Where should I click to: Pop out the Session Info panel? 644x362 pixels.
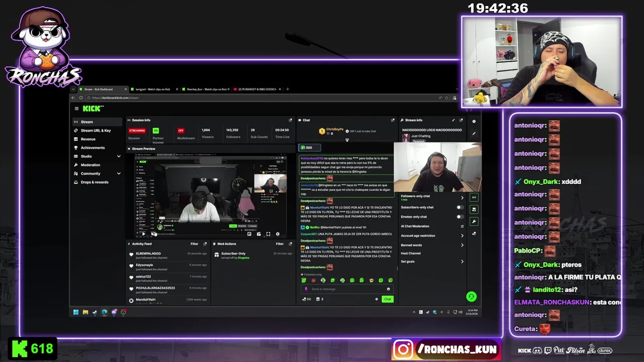290,120
